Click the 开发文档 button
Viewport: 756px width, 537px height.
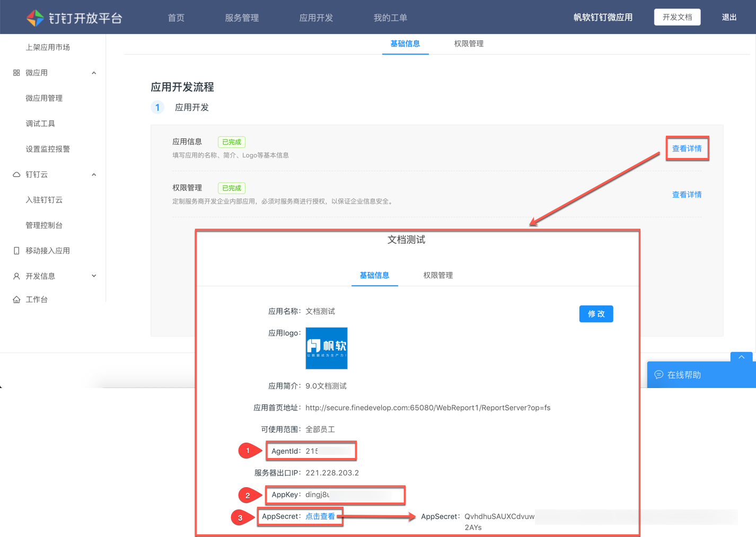coord(677,17)
